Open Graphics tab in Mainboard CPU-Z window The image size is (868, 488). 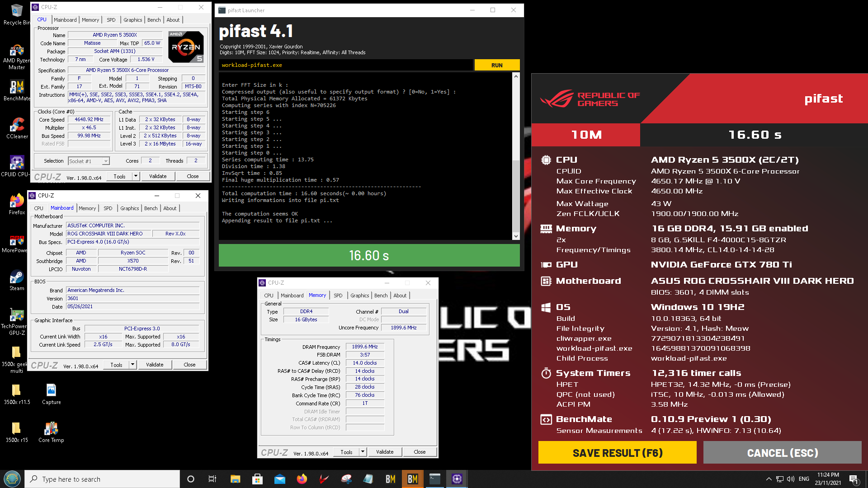pos(130,208)
